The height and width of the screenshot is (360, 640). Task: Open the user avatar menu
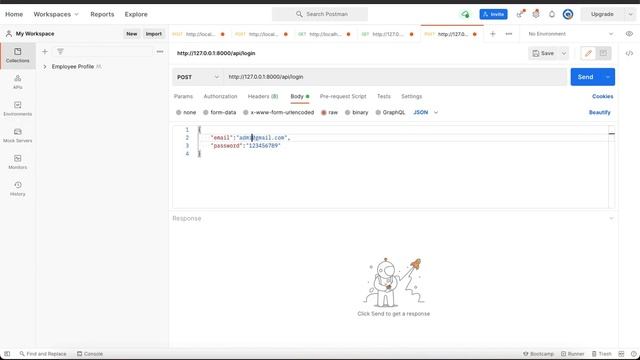click(x=568, y=14)
